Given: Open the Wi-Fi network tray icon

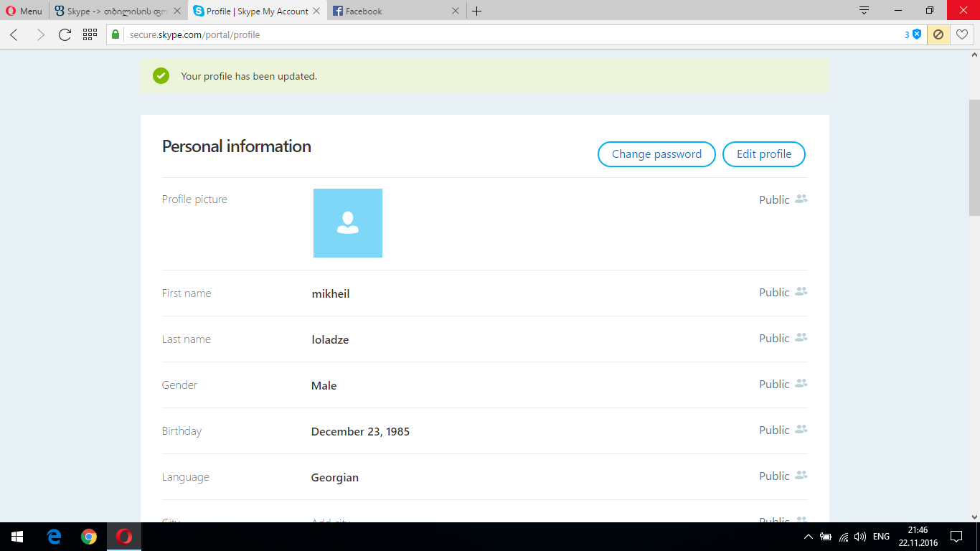Looking at the screenshot, I should 844,537.
